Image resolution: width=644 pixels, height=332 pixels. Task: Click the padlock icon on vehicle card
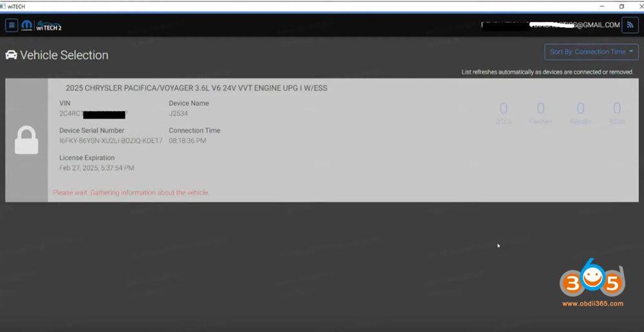pyautogui.click(x=26, y=140)
